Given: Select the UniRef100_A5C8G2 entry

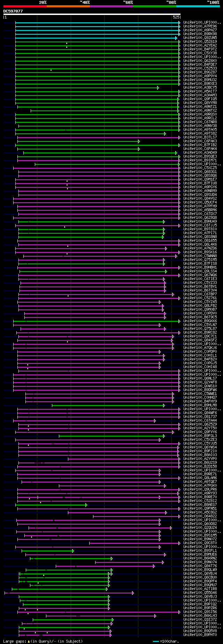Looking at the screenshot, I should [x=200, y=512].
